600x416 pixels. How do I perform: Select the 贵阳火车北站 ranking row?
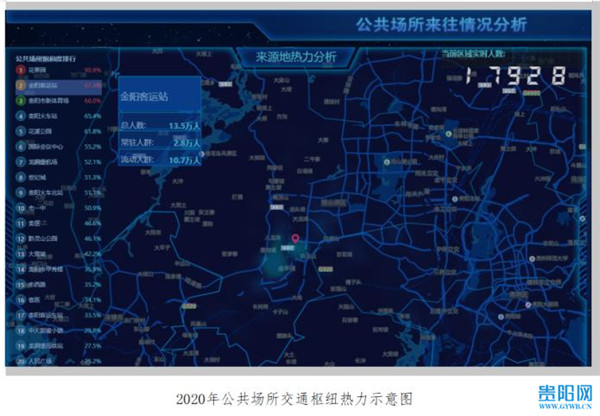click(x=59, y=193)
